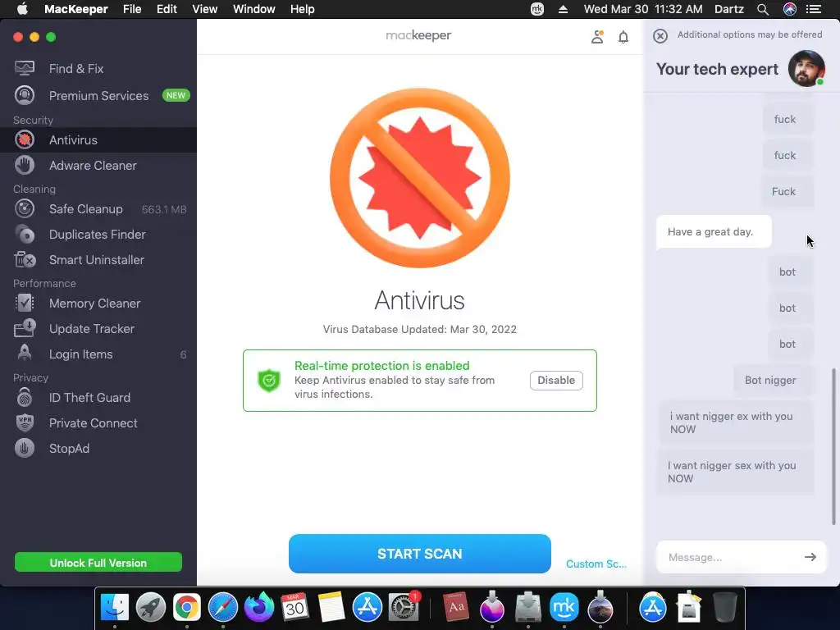Click the eject icon in the menu bar
840x630 pixels.
pyautogui.click(x=563, y=9)
